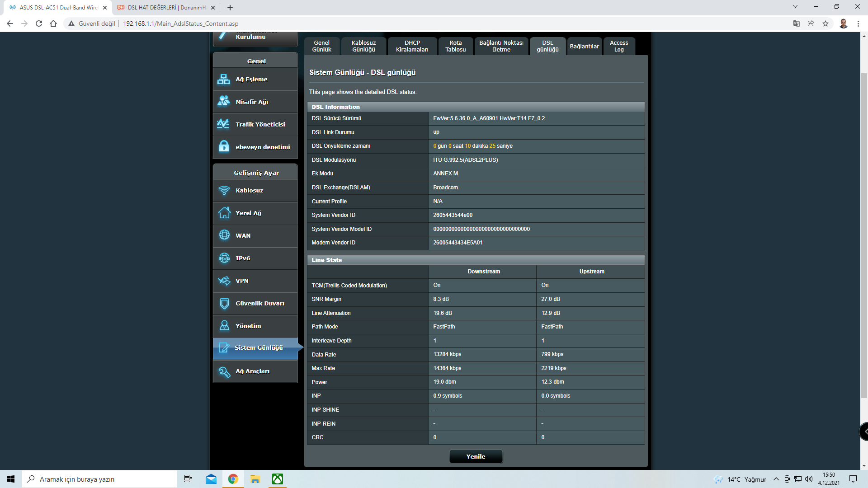The image size is (868, 488).
Task: Switch to the Access Log tab
Action: tap(619, 46)
